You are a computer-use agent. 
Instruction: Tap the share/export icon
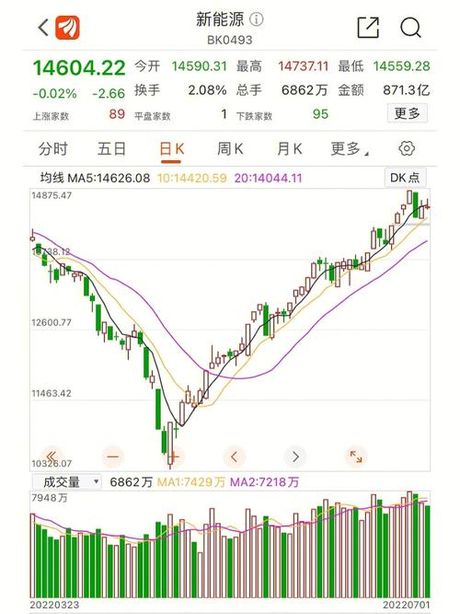368,28
